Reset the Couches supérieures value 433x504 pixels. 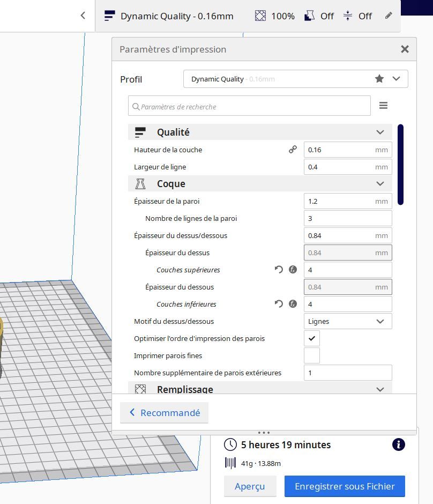point(279,269)
